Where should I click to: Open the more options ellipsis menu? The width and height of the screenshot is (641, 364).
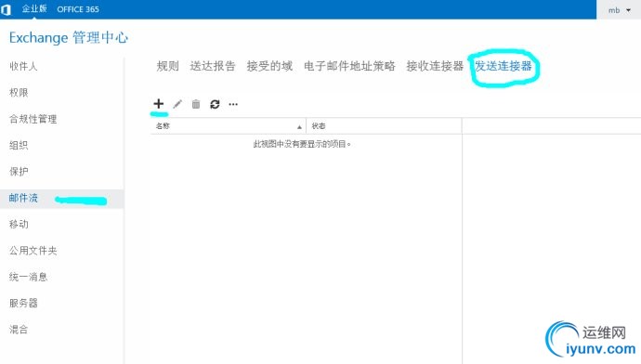pyautogui.click(x=233, y=104)
